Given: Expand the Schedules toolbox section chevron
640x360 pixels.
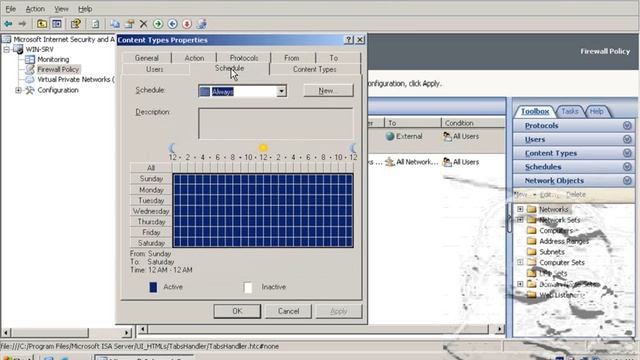Looking at the screenshot, I should 627,167.
